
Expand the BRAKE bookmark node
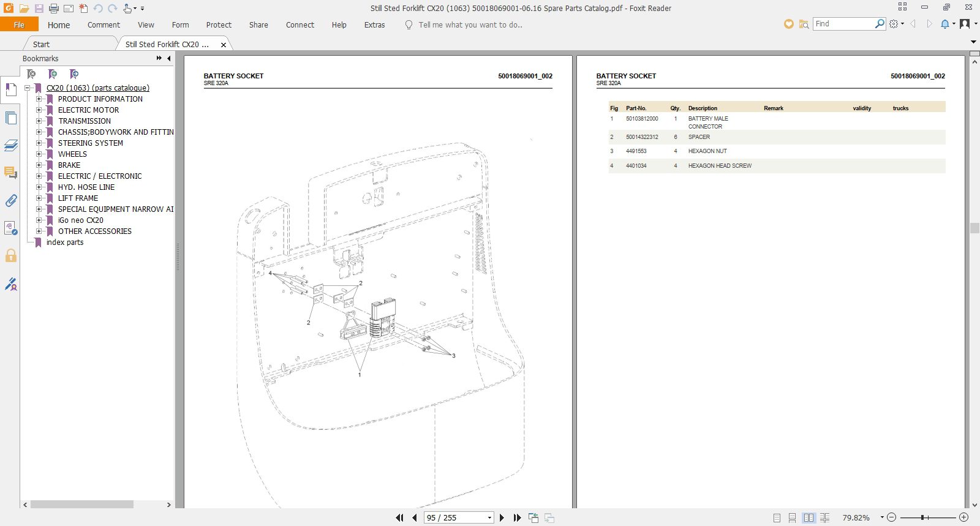39,165
